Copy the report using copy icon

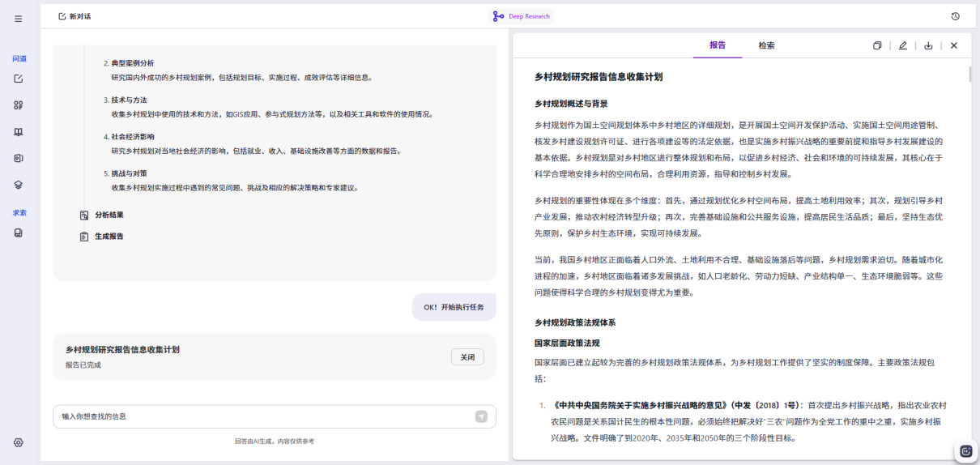point(877,46)
